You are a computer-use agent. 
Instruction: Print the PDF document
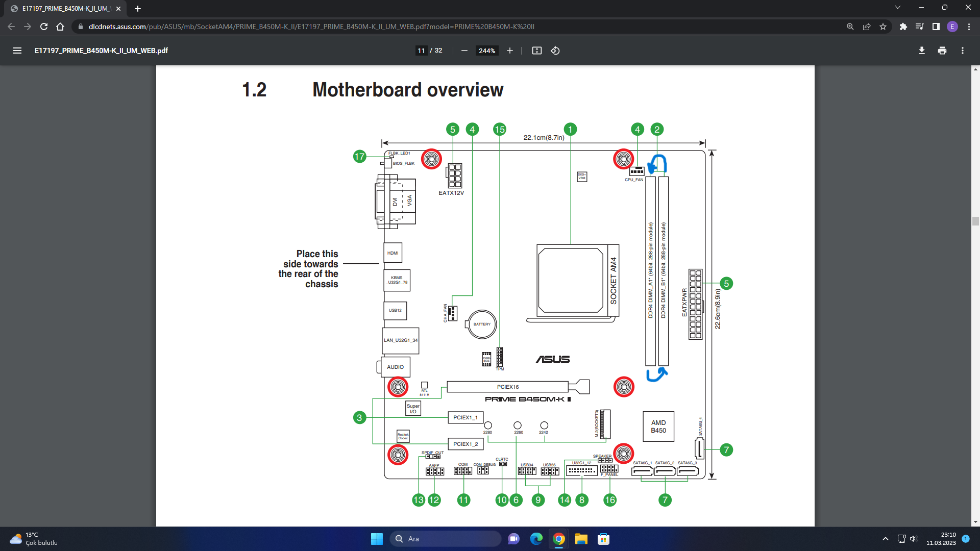coord(942,51)
